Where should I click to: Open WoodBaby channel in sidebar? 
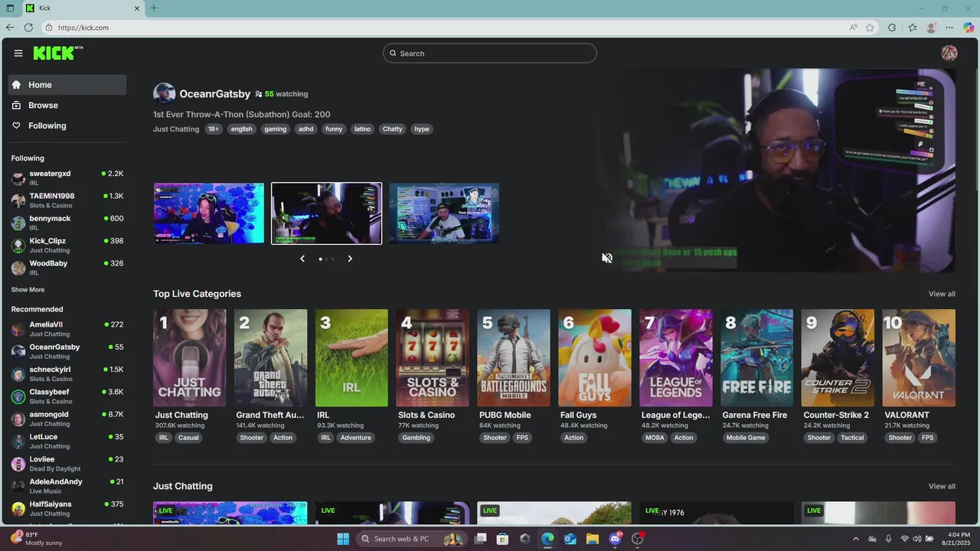67,267
